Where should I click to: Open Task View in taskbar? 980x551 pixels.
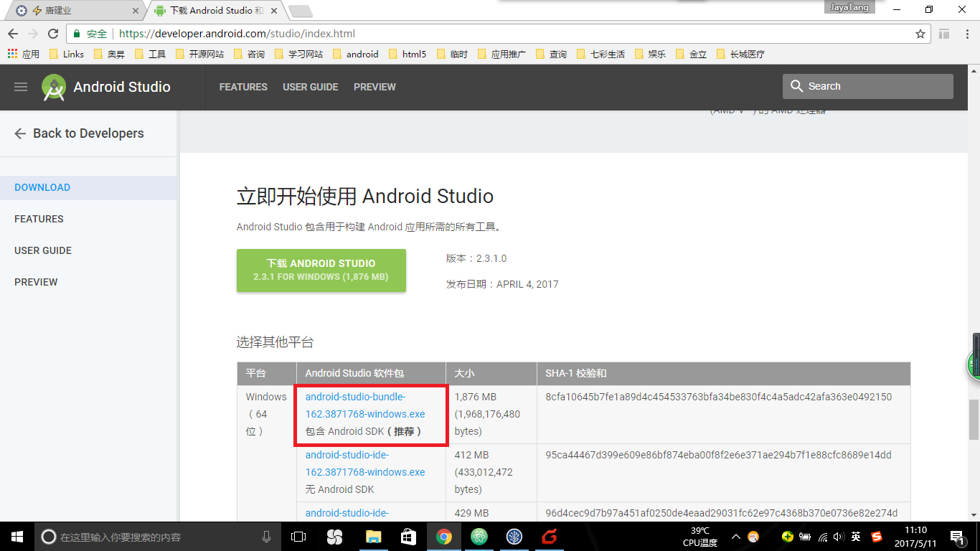pos(298,537)
